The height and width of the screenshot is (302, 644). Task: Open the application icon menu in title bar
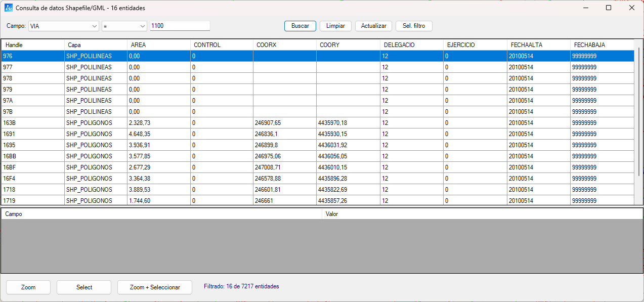click(7, 8)
